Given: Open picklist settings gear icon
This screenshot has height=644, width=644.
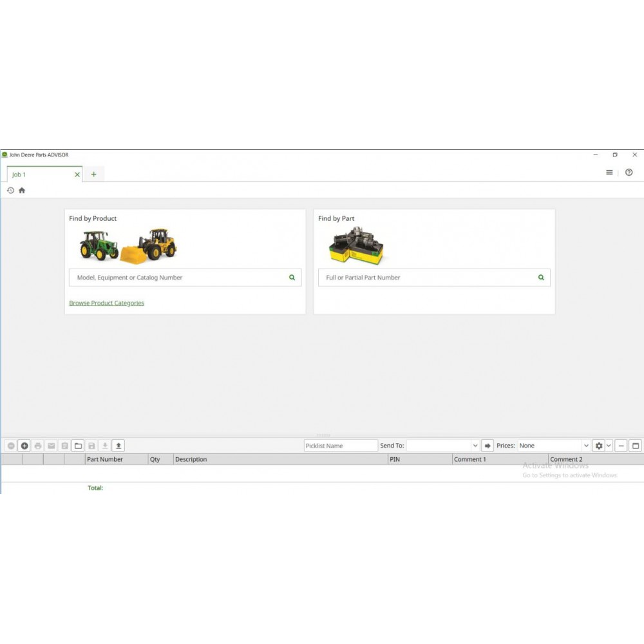Looking at the screenshot, I should point(599,446).
